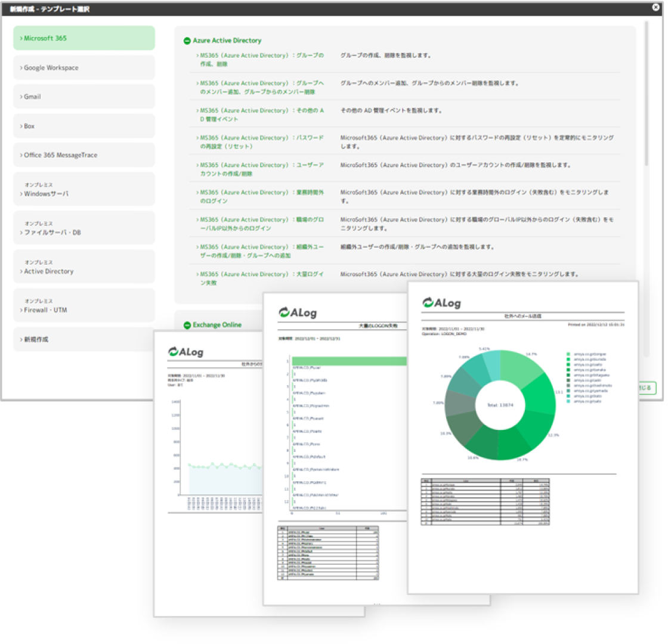The height and width of the screenshot is (644, 668).
Task: Click description グループの作成、削除を監視します。
Action: click(x=385, y=55)
